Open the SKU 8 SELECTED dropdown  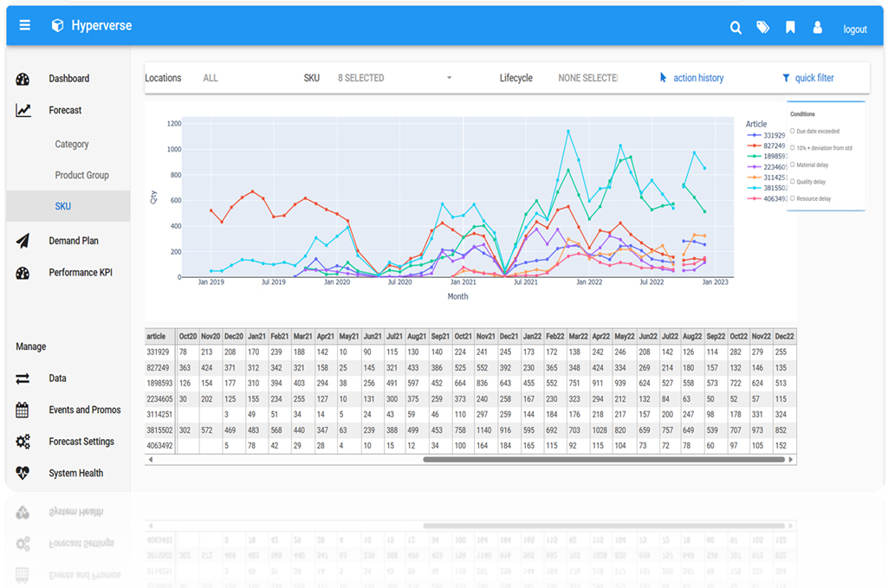coord(394,78)
